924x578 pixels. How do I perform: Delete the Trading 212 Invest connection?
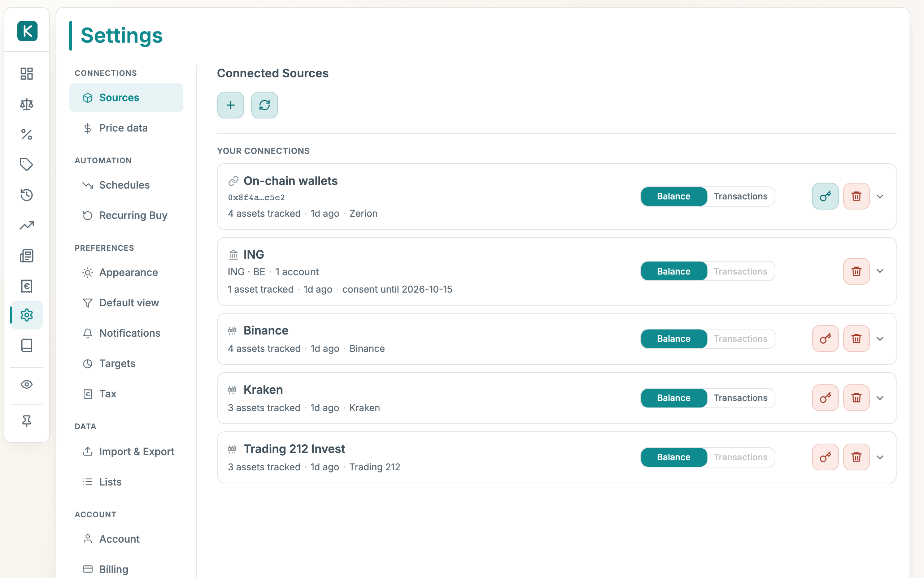(857, 457)
